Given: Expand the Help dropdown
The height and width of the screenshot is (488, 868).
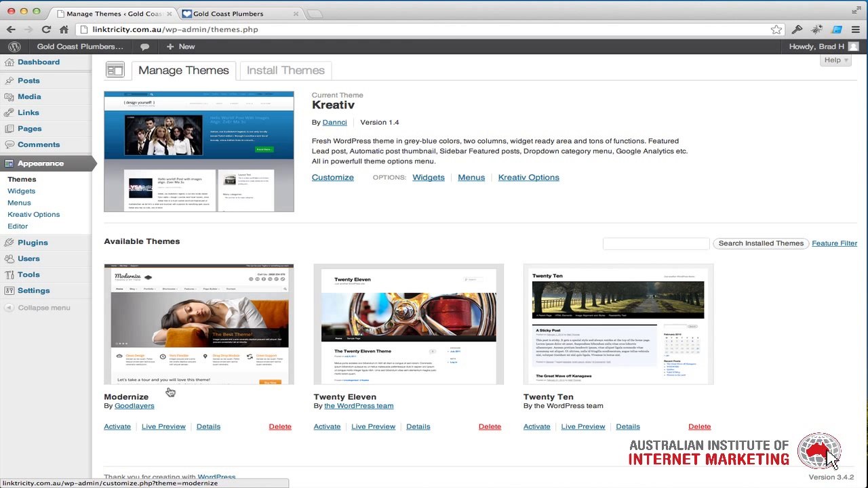Looking at the screenshot, I should coord(837,60).
